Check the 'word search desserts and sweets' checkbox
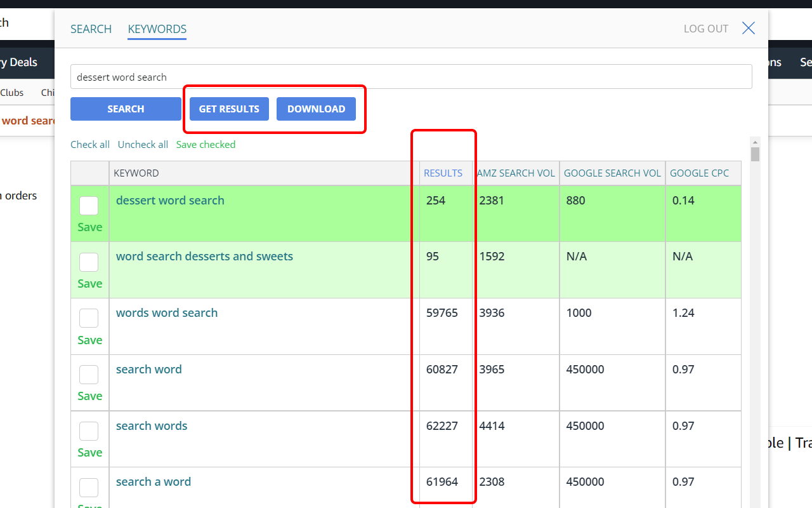Screen dimensions: 812x508 click(x=89, y=262)
